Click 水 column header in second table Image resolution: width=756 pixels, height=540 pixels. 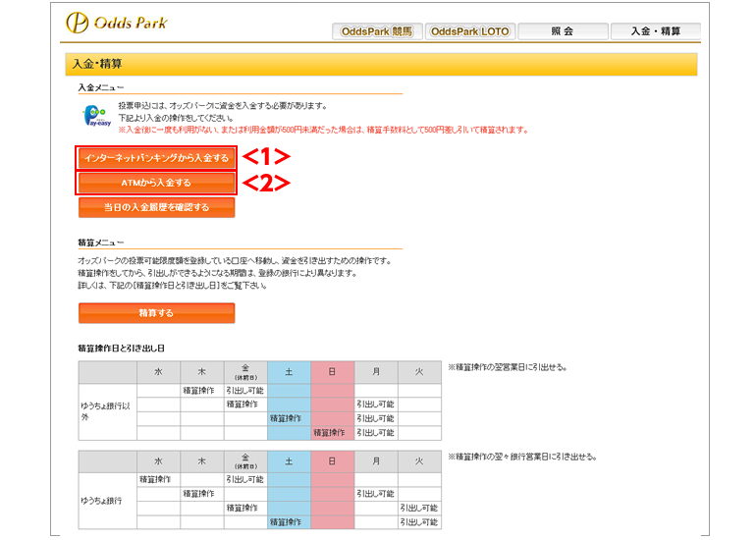pyautogui.click(x=158, y=461)
